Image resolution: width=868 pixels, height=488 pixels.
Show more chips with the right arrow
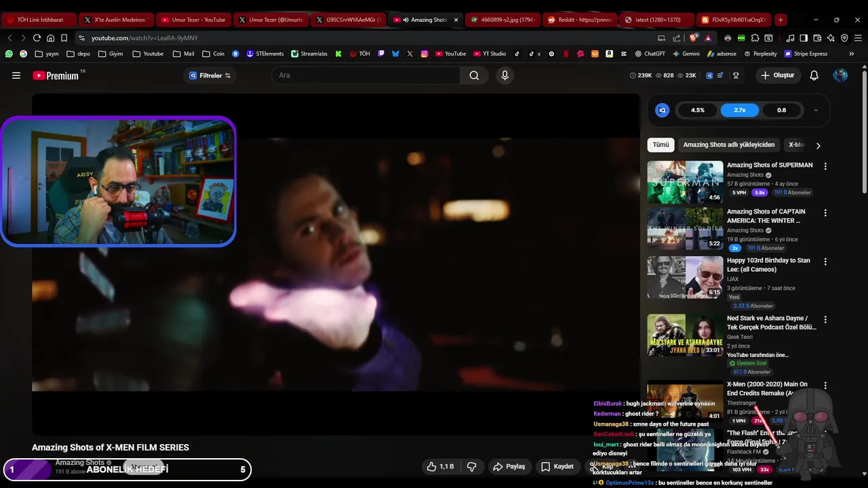click(x=818, y=145)
